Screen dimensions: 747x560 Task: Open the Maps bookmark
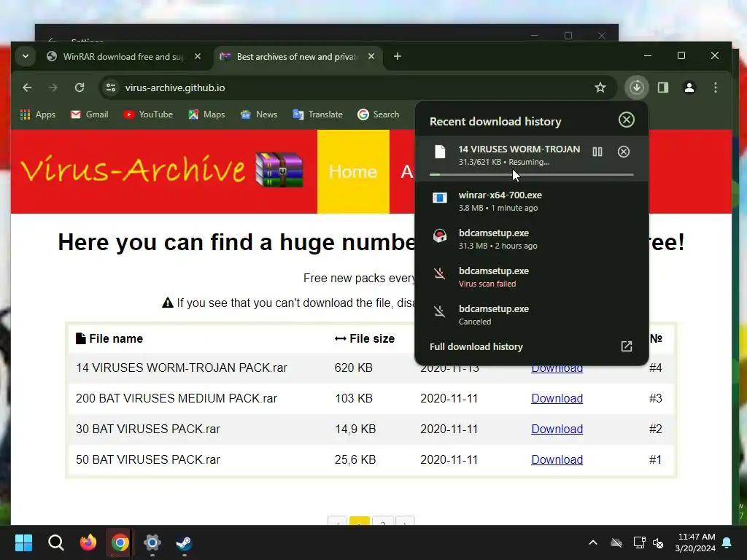pos(206,114)
